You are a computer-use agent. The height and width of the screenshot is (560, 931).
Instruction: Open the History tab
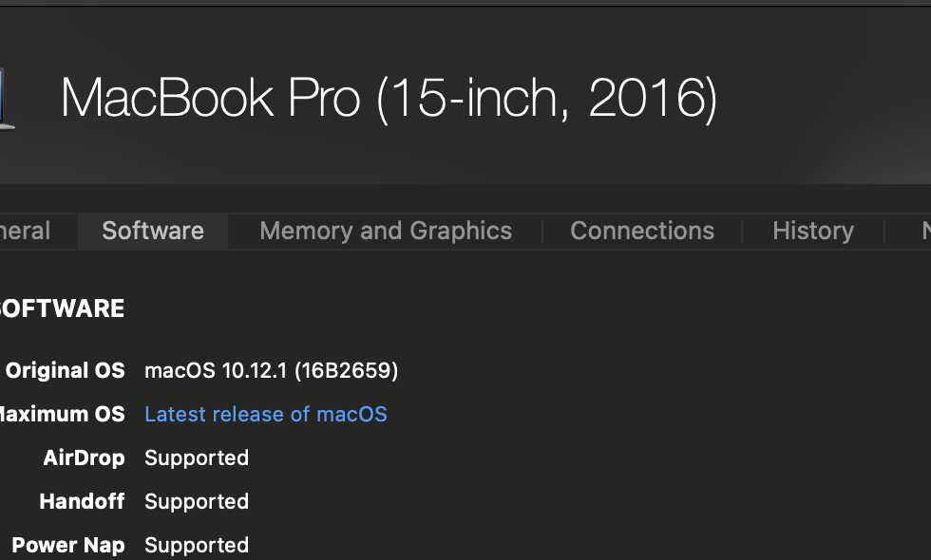point(813,231)
